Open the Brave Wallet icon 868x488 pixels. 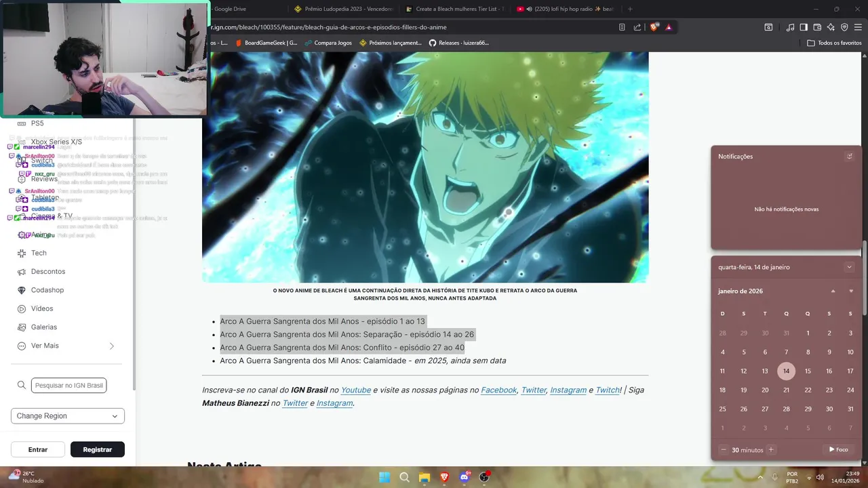coord(817,27)
